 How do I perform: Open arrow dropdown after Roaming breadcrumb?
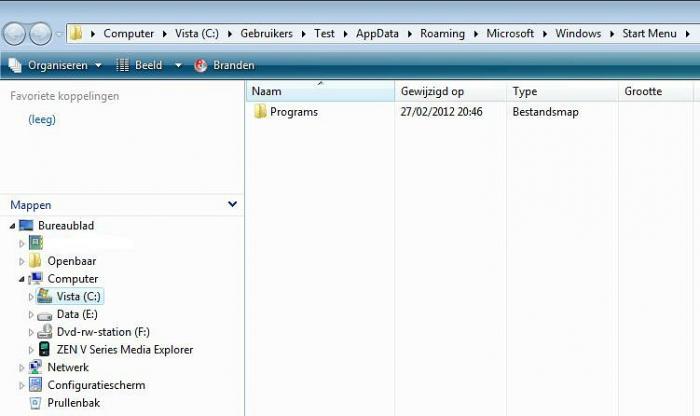point(476,34)
